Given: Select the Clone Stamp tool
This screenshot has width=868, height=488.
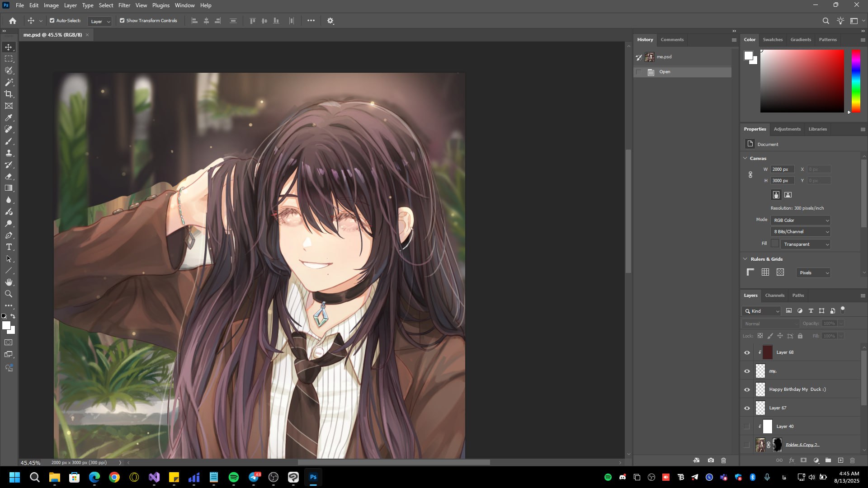Looking at the screenshot, I should tap(9, 153).
